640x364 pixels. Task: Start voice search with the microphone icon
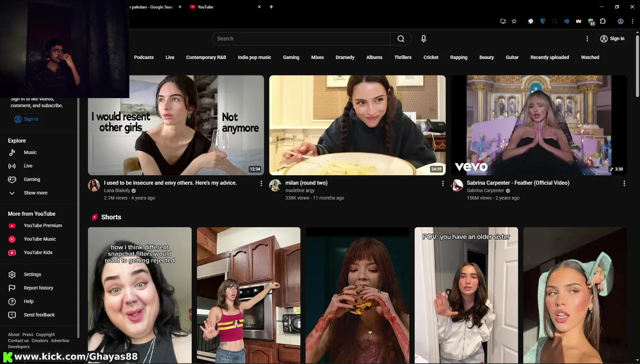point(424,38)
